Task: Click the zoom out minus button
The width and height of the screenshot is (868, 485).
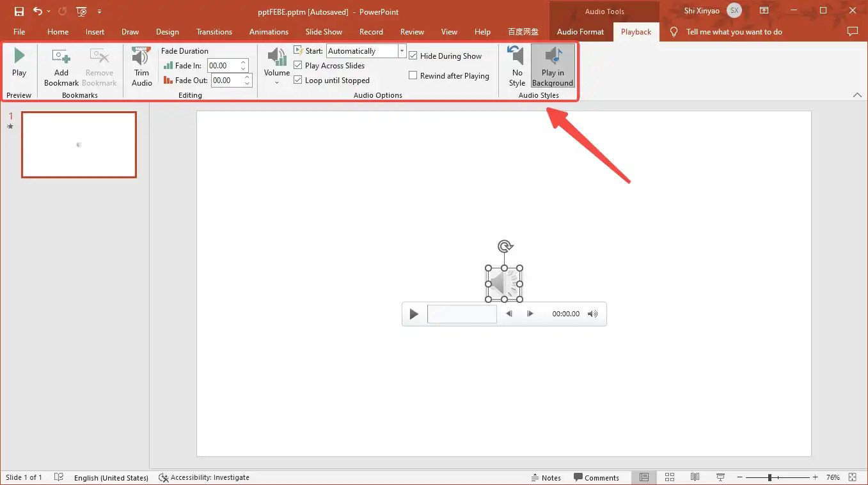Action: point(739,477)
